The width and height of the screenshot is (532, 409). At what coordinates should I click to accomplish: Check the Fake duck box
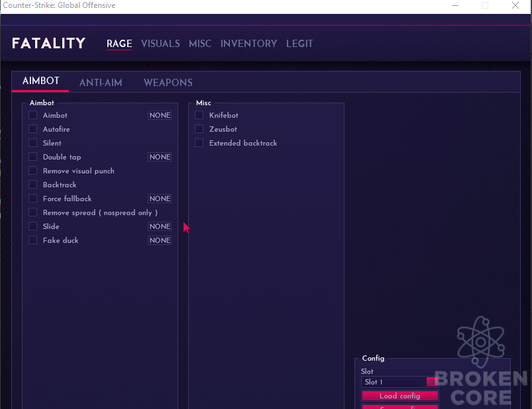tap(33, 240)
